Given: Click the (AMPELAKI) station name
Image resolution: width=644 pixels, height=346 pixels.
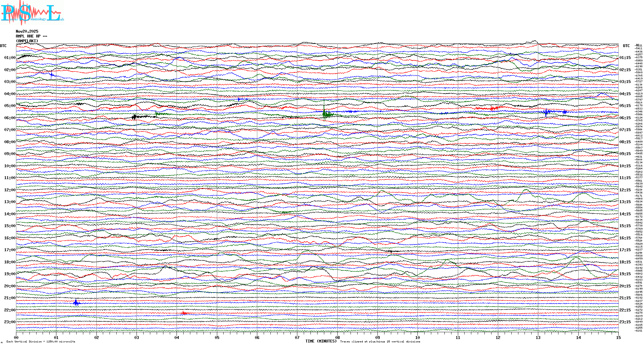Looking at the screenshot, I should 27,41.
